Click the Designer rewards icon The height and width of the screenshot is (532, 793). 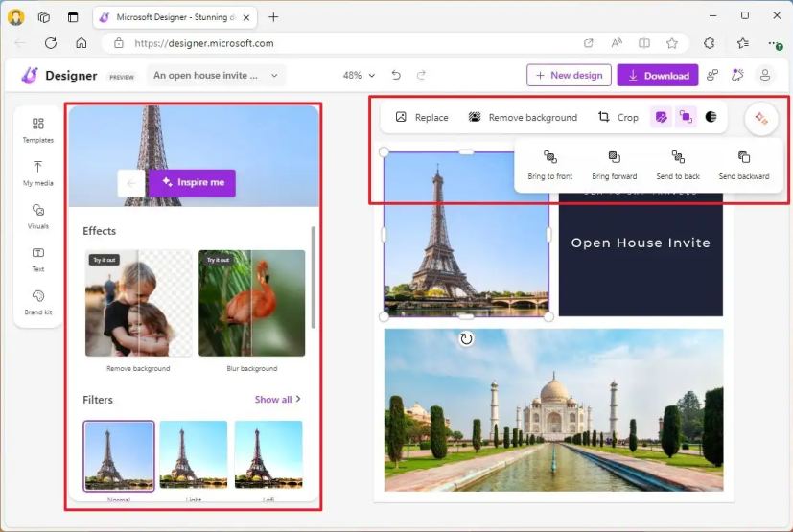coord(738,76)
